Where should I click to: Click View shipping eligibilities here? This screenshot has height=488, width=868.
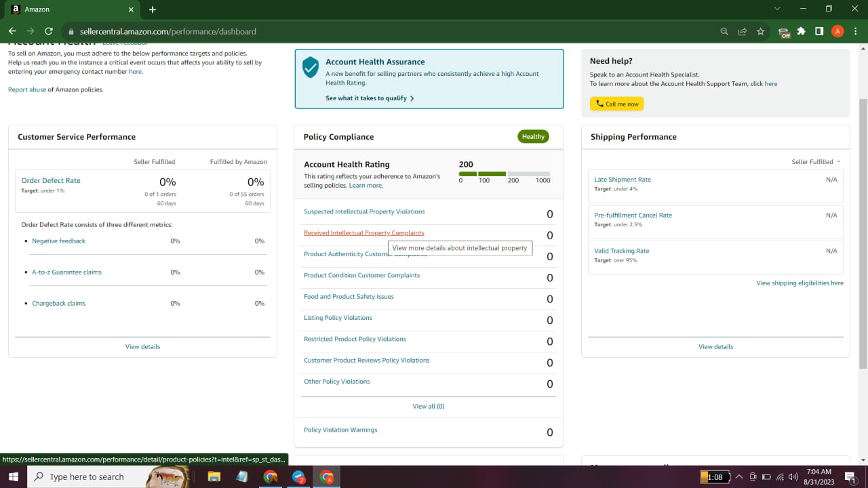pyautogui.click(x=800, y=283)
